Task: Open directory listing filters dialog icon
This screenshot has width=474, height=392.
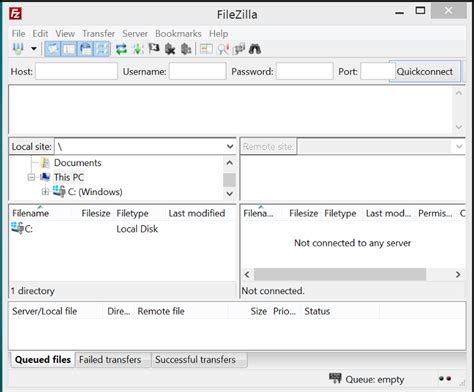Action: [206, 49]
